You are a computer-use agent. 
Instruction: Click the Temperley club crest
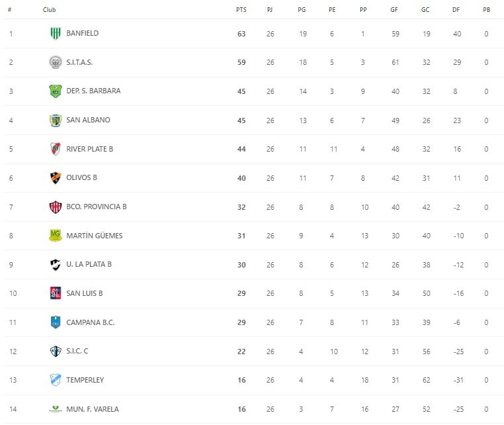click(x=56, y=380)
